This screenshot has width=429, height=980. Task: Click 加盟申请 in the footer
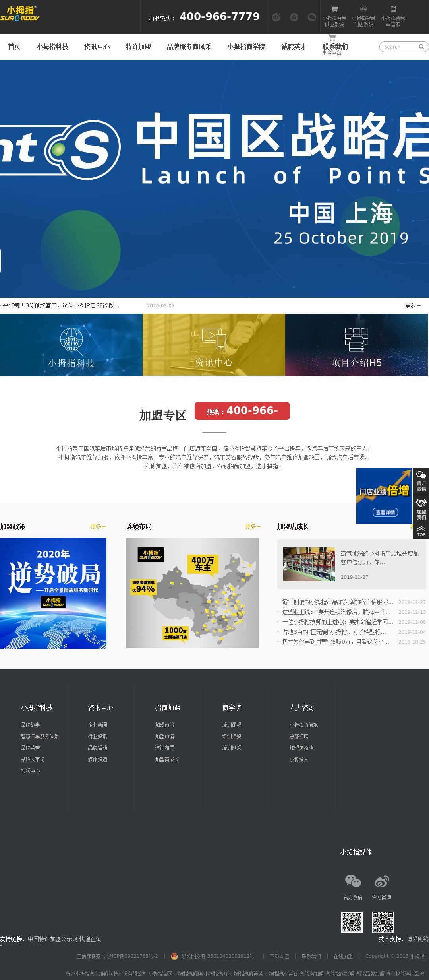(x=164, y=736)
